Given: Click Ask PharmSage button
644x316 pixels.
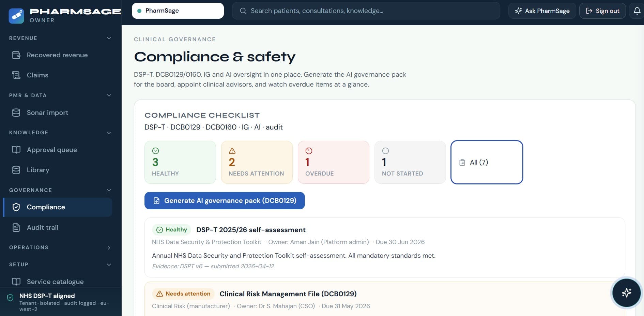Looking at the screenshot, I should pyautogui.click(x=542, y=11).
